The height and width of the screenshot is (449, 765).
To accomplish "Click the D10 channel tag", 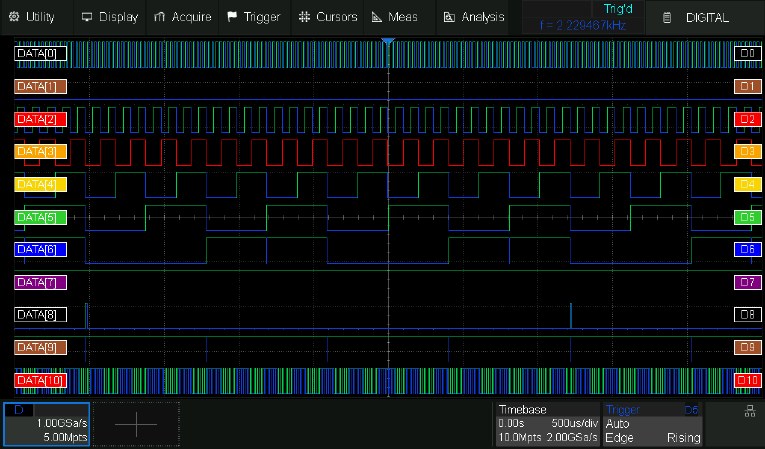I will coord(747,380).
